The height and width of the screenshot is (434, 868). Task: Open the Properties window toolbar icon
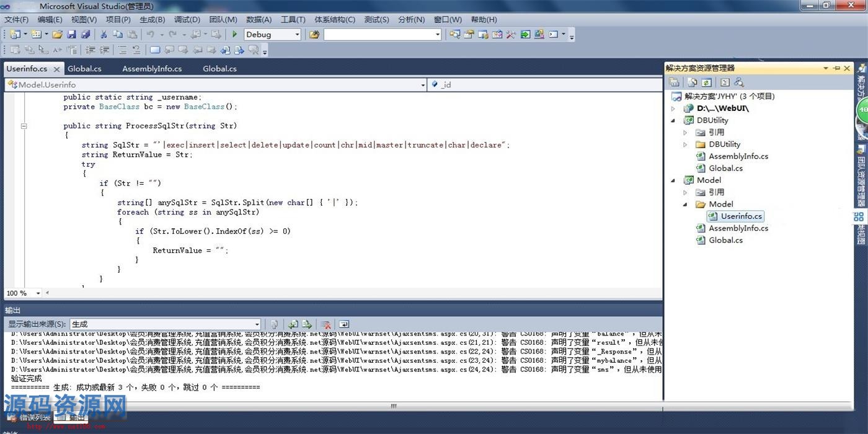point(469,34)
